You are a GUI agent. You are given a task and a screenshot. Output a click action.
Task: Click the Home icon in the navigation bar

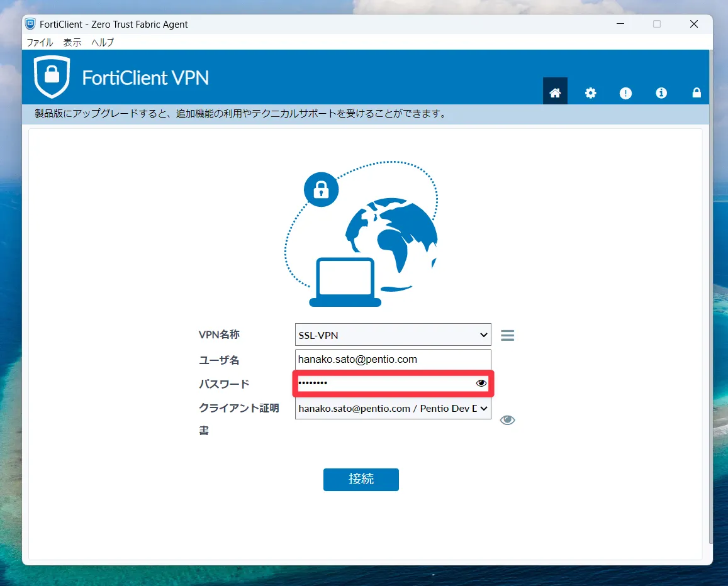(554, 92)
